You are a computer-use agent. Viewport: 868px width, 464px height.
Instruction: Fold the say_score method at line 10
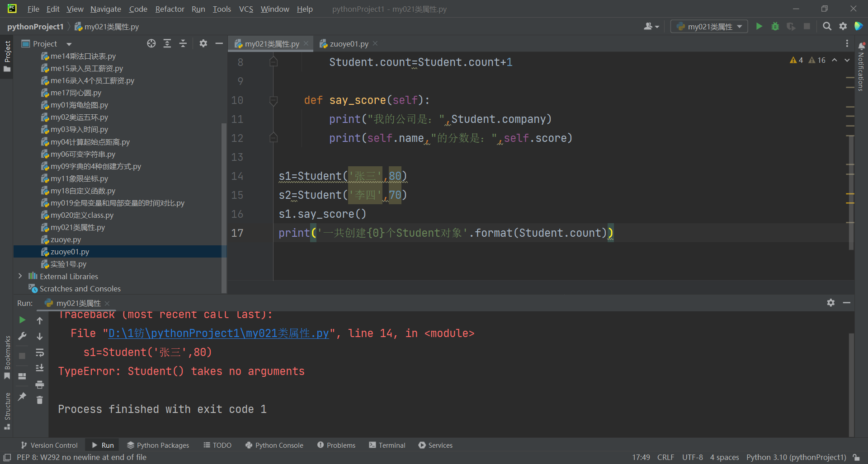274,100
